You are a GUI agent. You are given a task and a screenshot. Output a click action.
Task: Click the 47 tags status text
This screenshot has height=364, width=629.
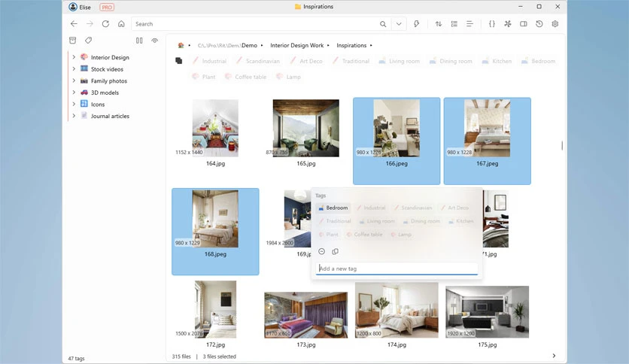click(x=76, y=359)
